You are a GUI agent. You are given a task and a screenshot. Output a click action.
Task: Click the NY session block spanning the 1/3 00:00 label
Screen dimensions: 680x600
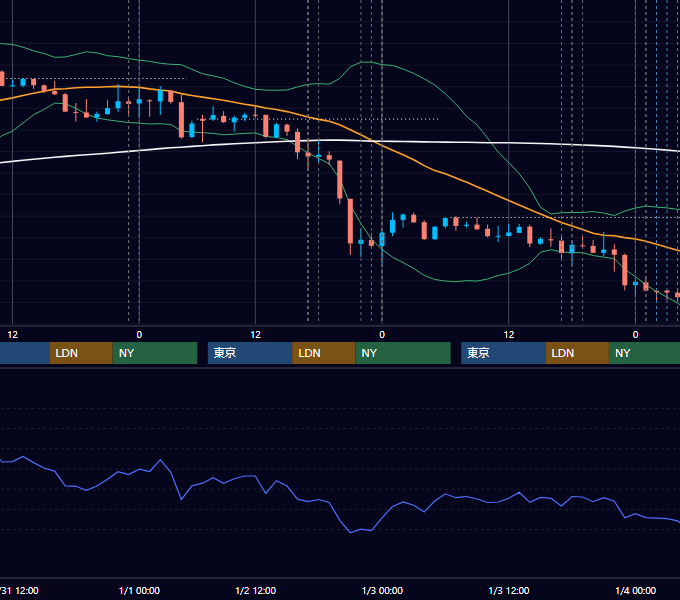coord(403,353)
